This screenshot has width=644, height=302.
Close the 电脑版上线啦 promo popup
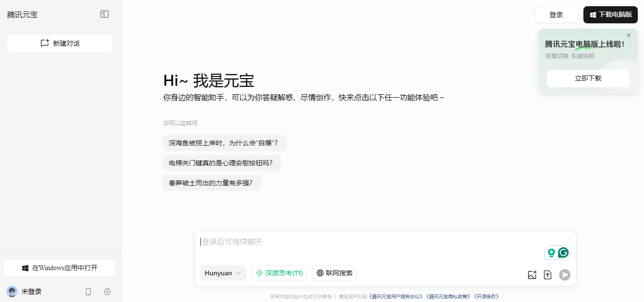pyautogui.click(x=629, y=35)
